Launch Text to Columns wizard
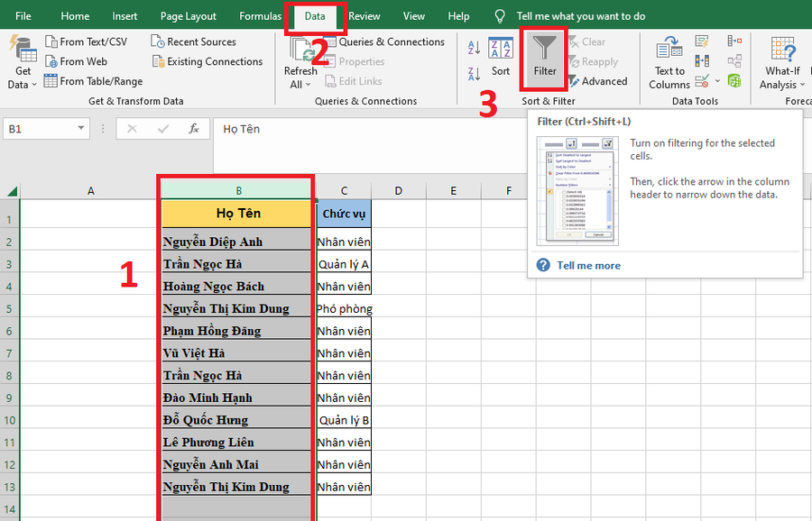This screenshot has width=812, height=521. pyautogui.click(x=669, y=62)
